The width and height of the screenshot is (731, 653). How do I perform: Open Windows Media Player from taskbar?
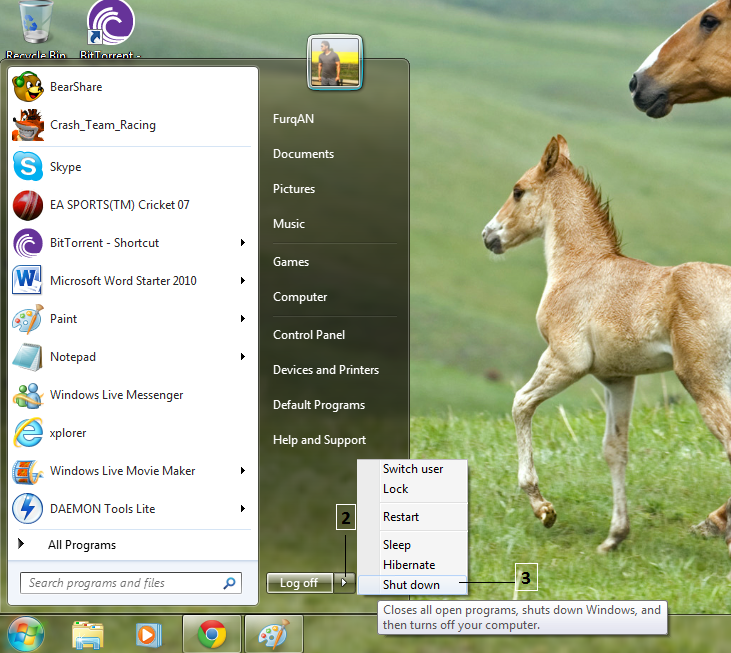149,635
